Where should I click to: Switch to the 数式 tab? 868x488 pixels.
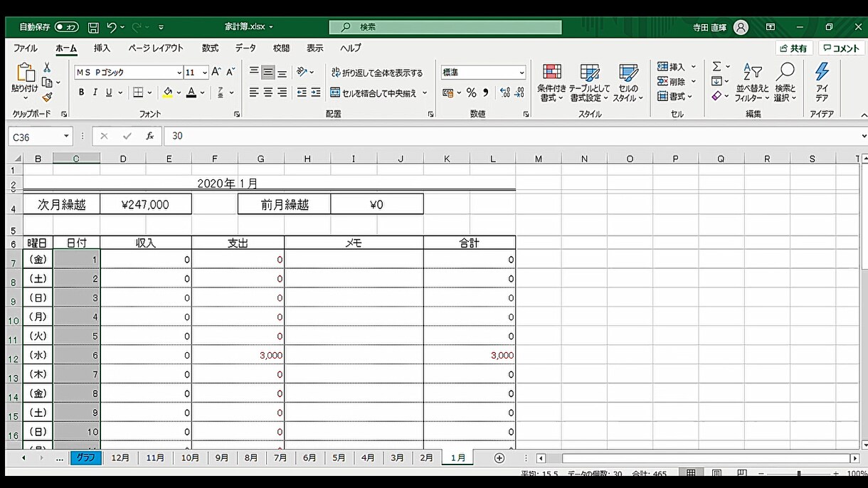tap(210, 48)
